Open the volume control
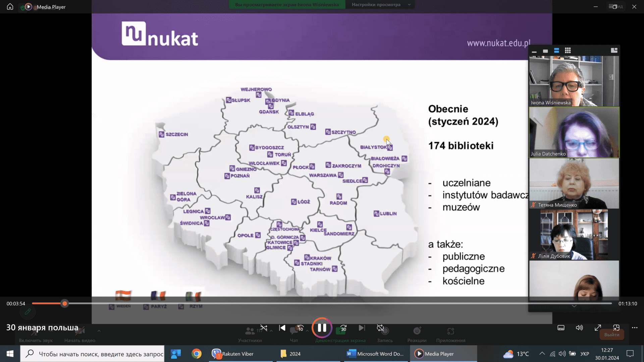Image resolution: width=644 pixels, height=362 pixels. (579, 328)
